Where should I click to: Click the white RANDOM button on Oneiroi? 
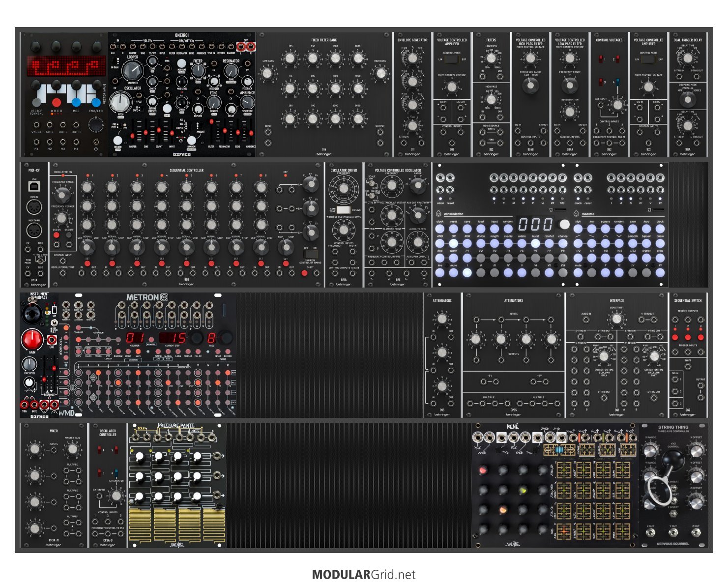[x=192, y=140]
